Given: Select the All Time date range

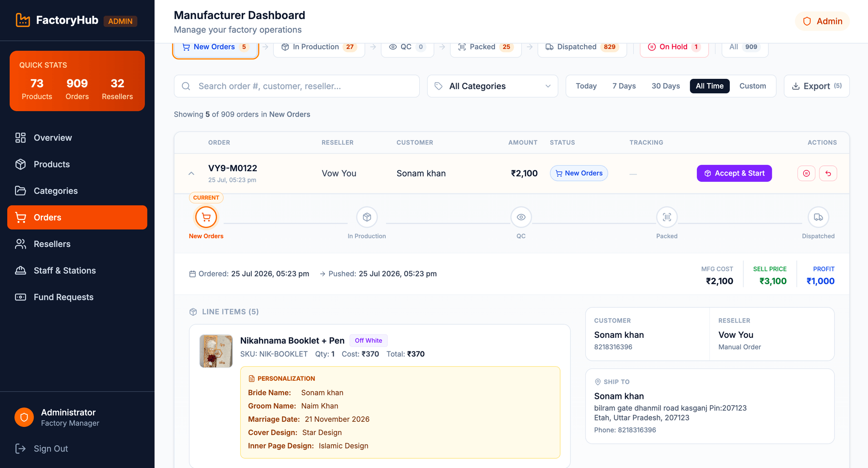Looking at the screenshot, I should point(709,86).
